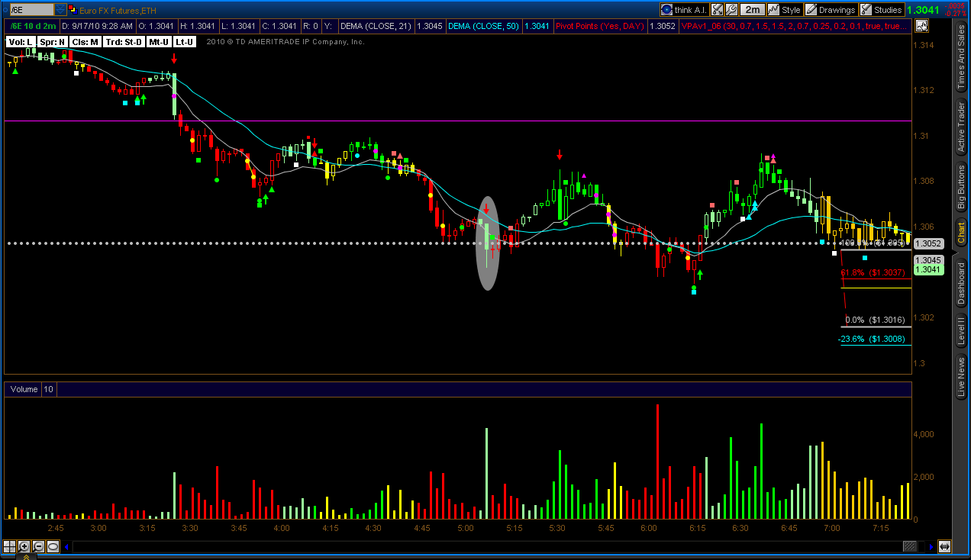971x560 pixels.
Task: Open the Big Buttons sidebar tab
Action: pyautogui.click(x=962, y=188)
